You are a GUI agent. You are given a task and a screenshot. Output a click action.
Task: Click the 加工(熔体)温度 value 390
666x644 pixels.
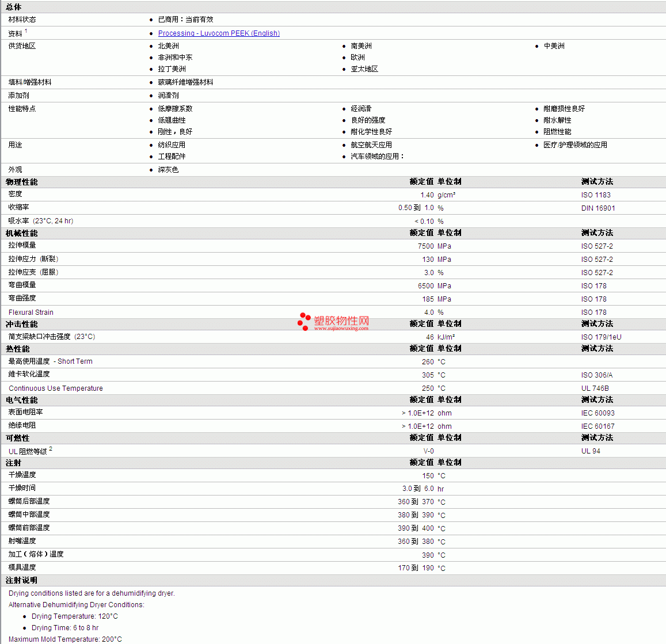(428, 555)
